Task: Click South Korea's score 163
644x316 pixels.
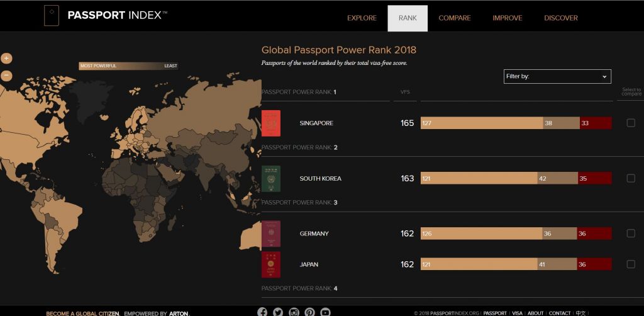Action: pos(408,178)
